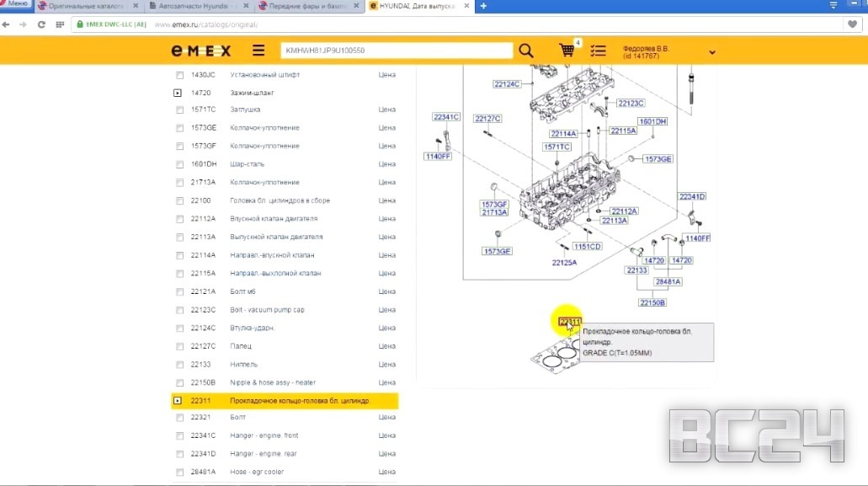Expand the 14720 Зажим-шланг row

pos(178,93)
